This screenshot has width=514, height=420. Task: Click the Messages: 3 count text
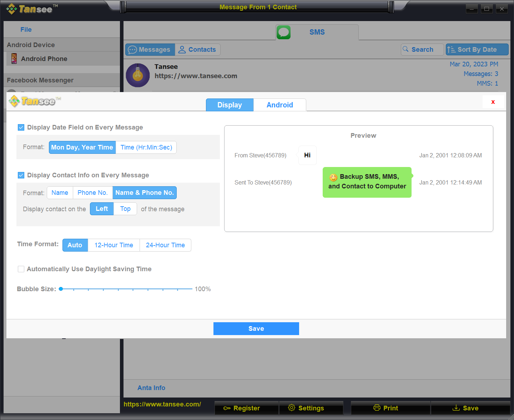(481, 74)
